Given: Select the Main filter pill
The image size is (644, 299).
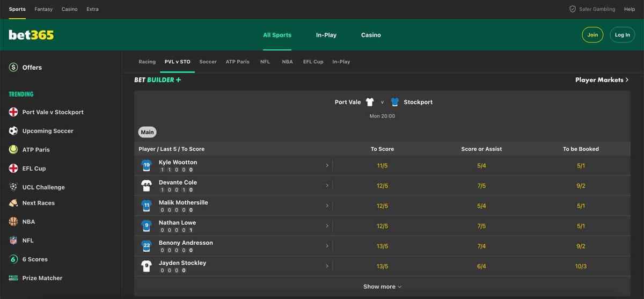Looking at the screenshot, I should [147, 132].
